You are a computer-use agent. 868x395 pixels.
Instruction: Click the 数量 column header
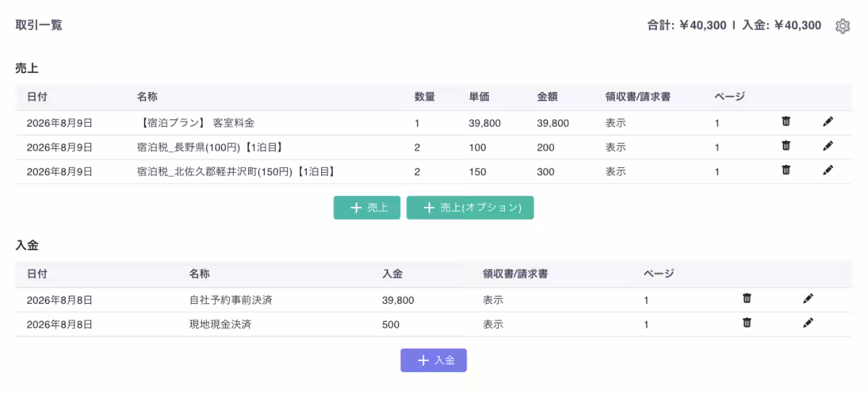point(425,97)
